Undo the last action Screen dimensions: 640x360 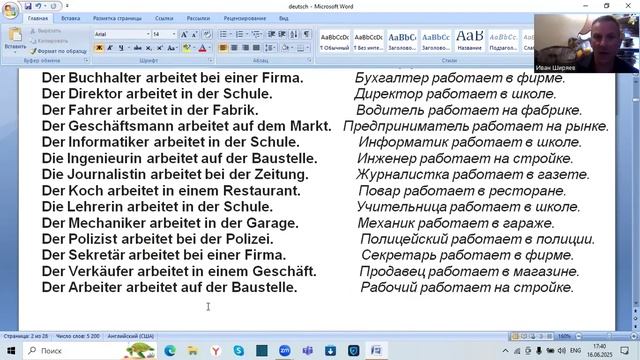pos(38,6)
